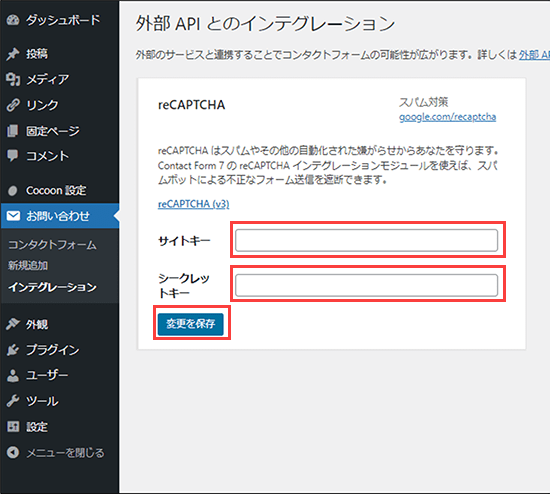The image size is (550, 494).
Task: Click the wrench icon beside ツール
Action: (13, 401)
